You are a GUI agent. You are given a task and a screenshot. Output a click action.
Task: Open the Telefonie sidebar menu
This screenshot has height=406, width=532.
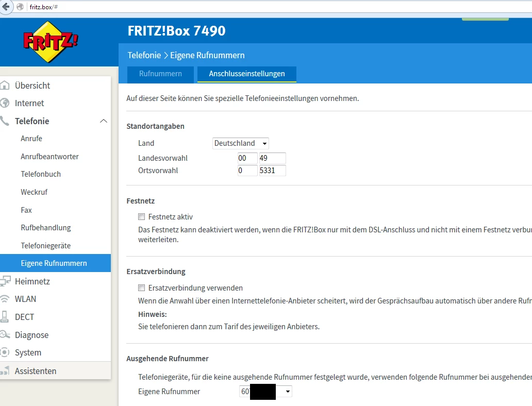(32, 121)
